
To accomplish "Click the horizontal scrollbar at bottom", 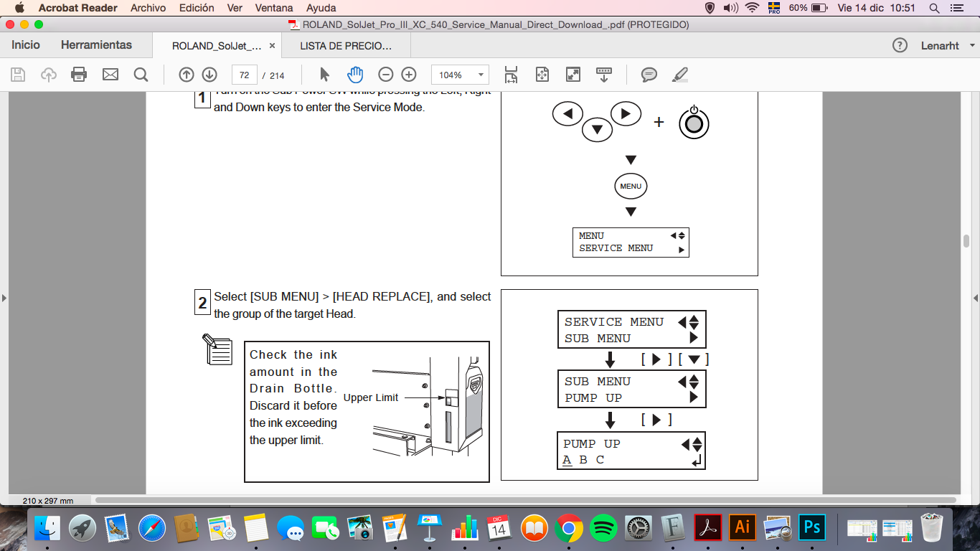I will (525, 500).
